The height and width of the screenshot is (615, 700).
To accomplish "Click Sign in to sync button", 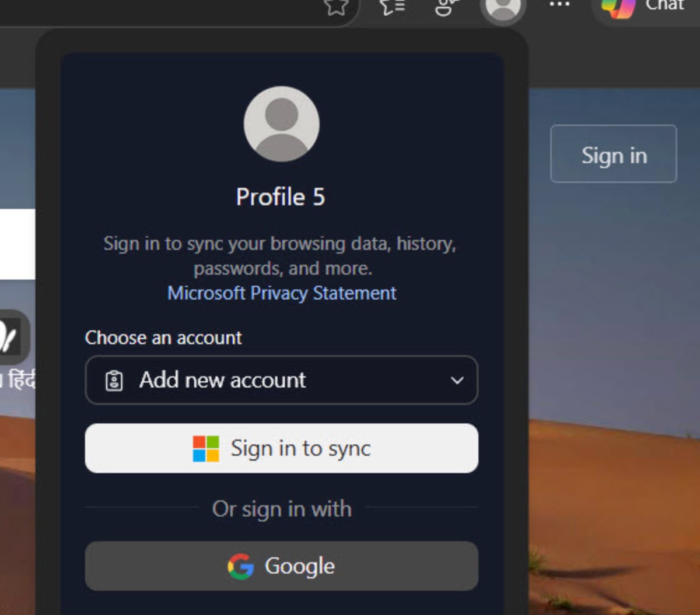I will (281, 448).
